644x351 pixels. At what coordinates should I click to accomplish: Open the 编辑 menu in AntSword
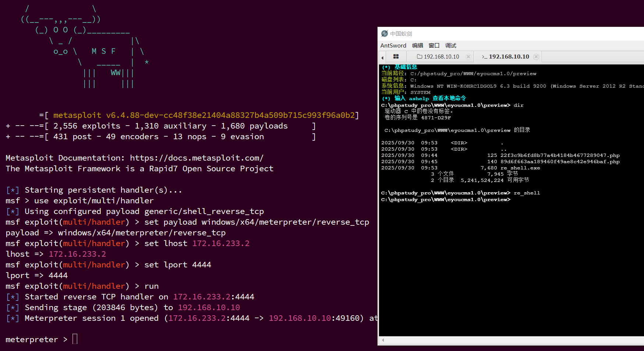(418, 45)
